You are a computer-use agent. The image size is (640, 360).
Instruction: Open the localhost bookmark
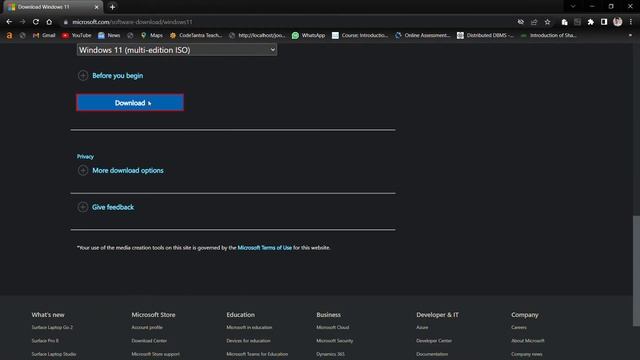(257, 36)
